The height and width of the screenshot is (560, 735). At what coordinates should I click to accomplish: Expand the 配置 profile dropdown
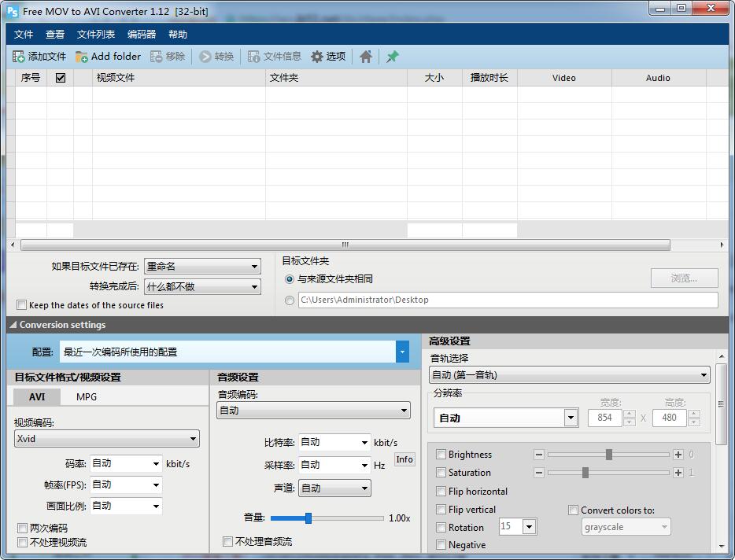[402, 352]
